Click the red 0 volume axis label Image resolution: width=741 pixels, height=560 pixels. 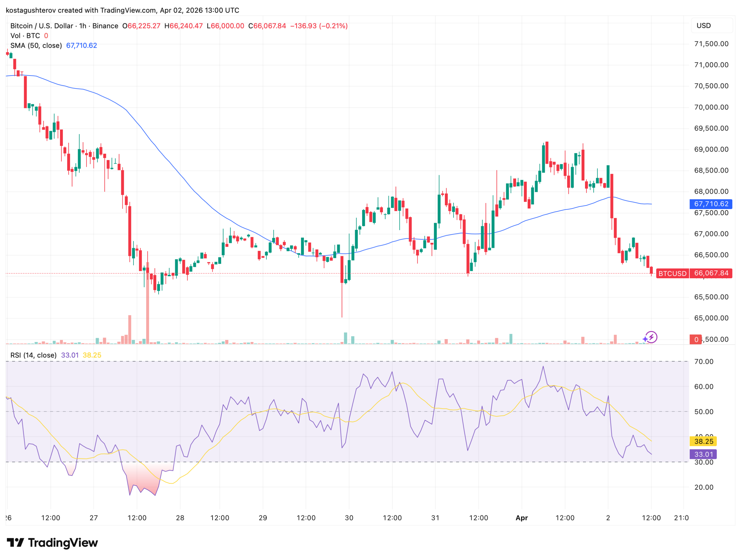coord(696,339)
